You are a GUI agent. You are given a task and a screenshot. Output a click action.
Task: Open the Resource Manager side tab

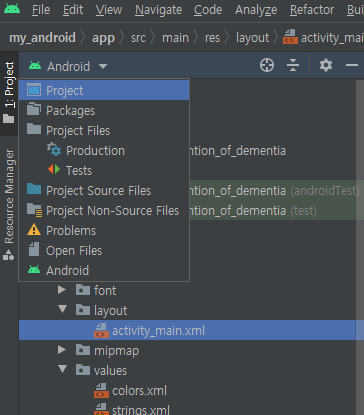[9, 204]
